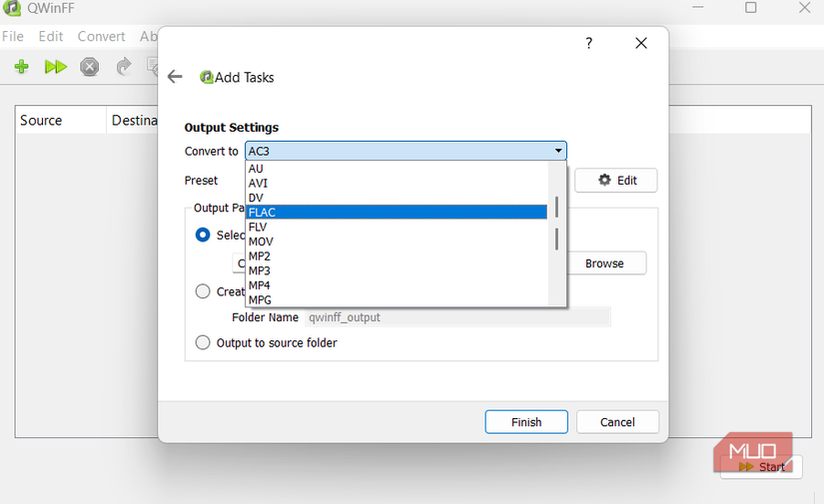Click the Finish button

click(526, 422)
